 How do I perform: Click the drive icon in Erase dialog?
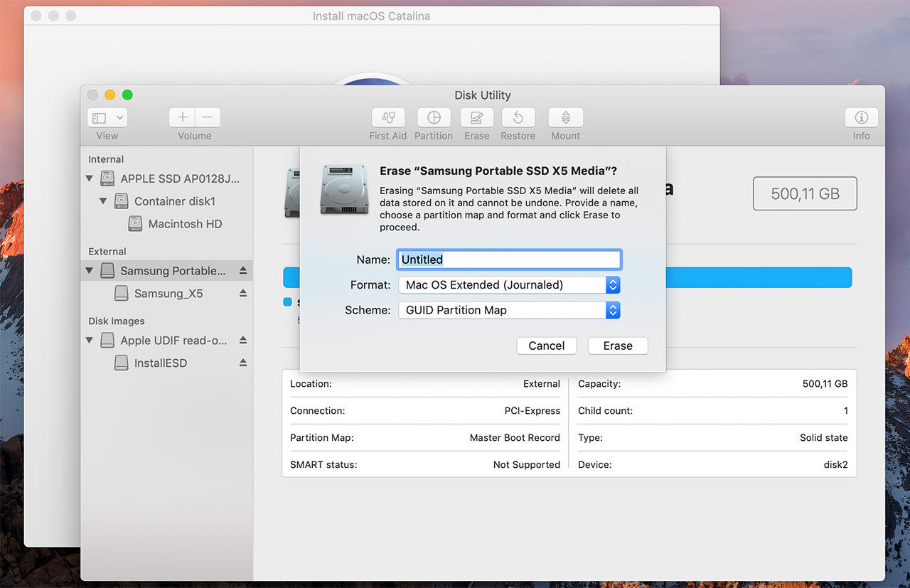345,190
